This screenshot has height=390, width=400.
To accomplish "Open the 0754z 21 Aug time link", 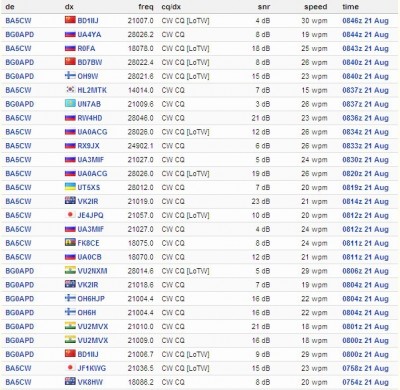I will [x=365, y=382].
